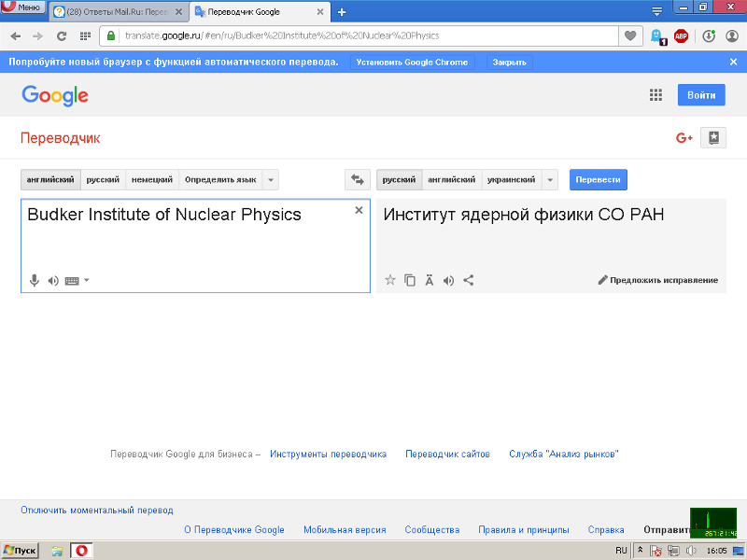Click the RU language indicator
The image size is (747, 560).
(621, 551)
